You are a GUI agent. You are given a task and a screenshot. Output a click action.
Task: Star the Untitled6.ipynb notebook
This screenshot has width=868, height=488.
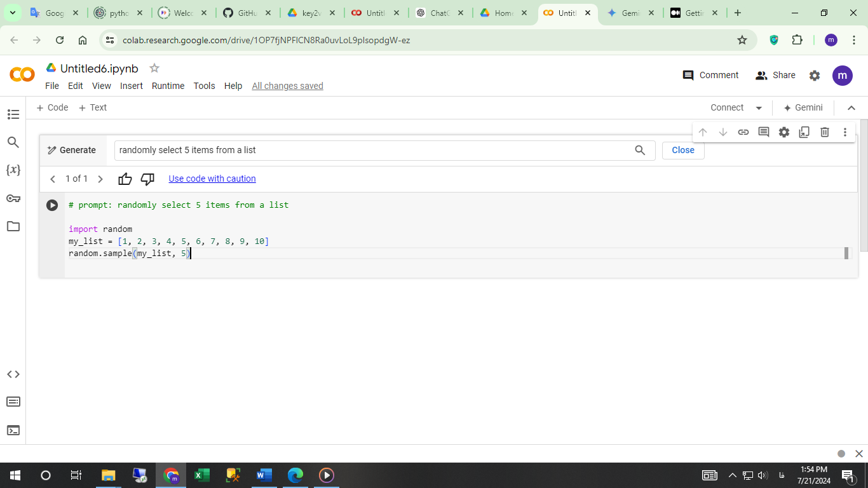(x=154, y=68)
